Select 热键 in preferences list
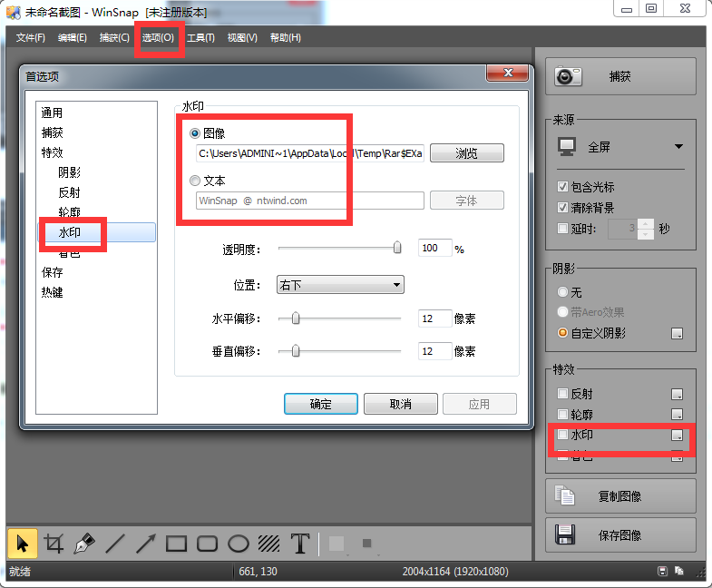The height and width of the screenshot is (588, 712). [x=52, y=292]
